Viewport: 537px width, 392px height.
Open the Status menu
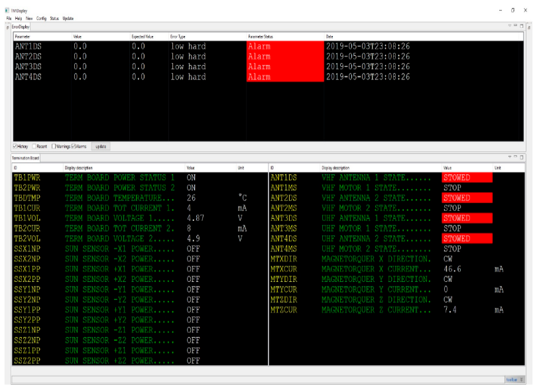point(54,19)
